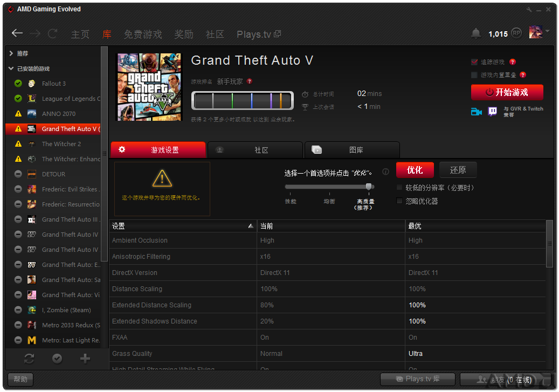Start GVR video recording camera icon
559x392 pixels.
point(477,112)
